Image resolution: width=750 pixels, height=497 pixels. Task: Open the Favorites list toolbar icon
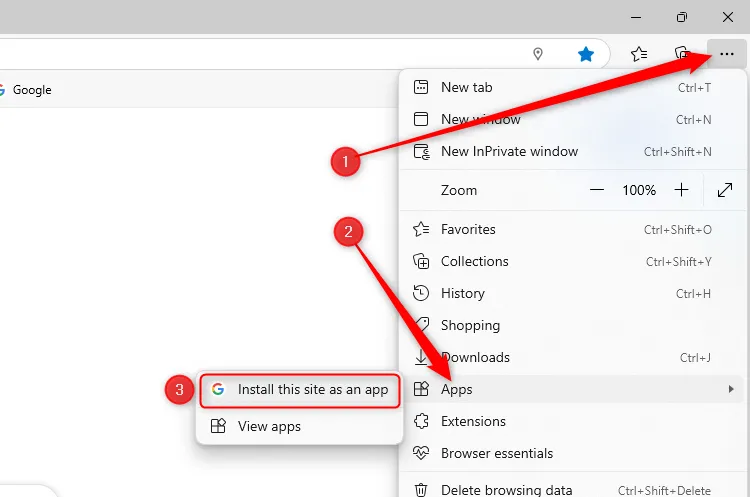click(640, 54)
